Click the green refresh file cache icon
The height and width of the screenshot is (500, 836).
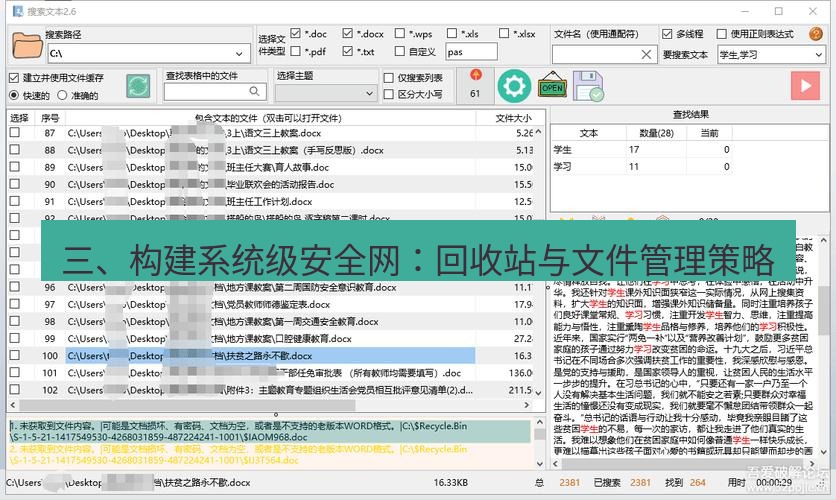point(138,86)
